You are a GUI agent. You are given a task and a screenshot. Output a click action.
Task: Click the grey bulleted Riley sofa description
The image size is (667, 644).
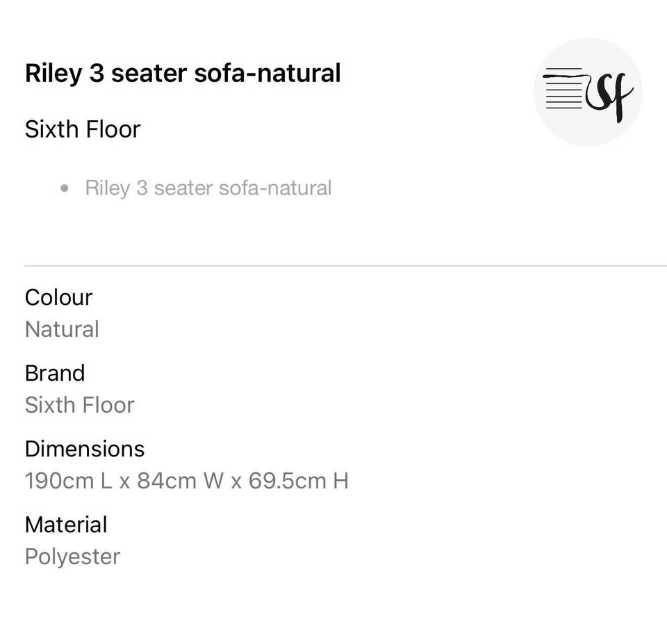coord(208,188)
